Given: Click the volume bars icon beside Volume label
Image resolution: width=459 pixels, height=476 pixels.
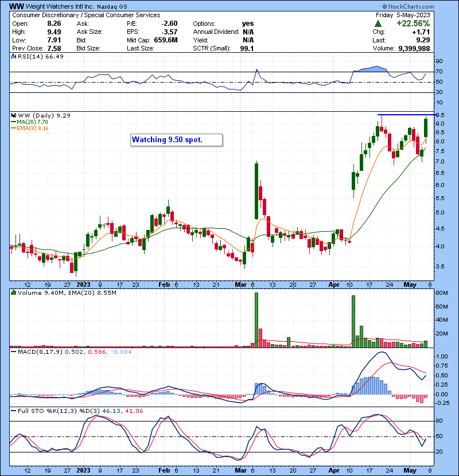Looking at the screenshot, I should pos(14,292).
